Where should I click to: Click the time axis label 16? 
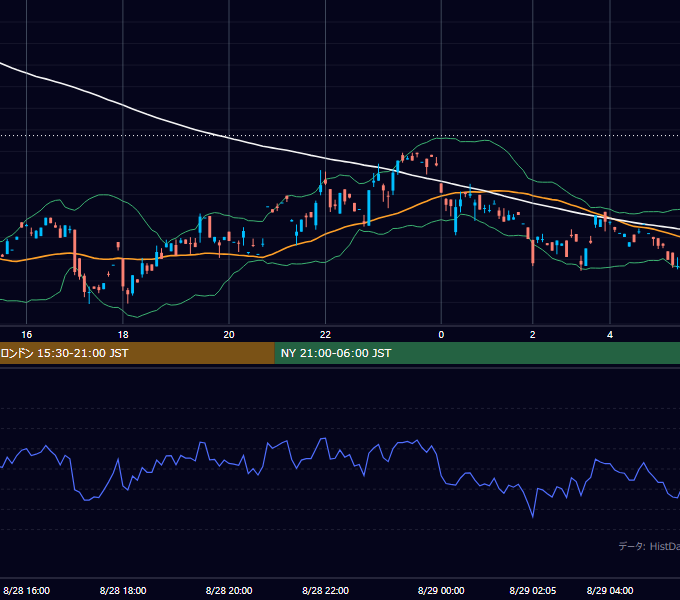(x=26, y=335)
